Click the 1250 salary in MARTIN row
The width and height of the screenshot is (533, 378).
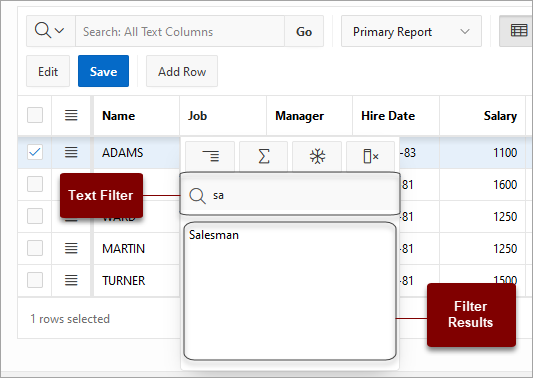483,248
